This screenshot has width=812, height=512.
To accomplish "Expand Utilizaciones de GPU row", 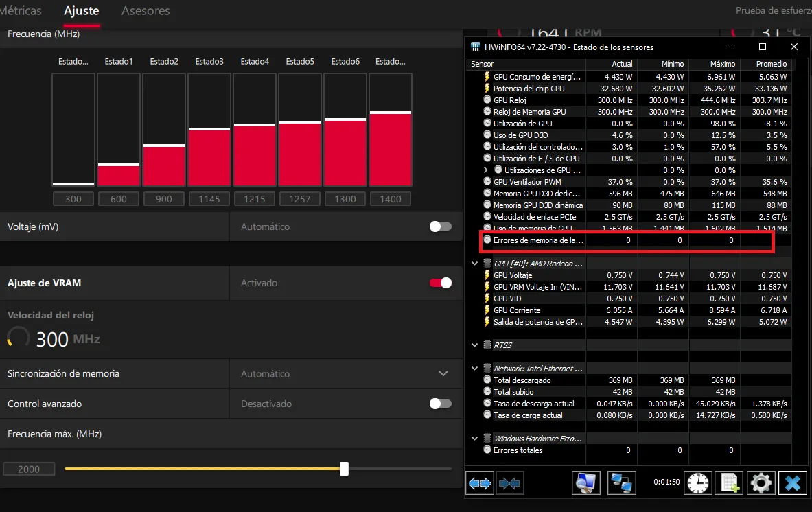I will (x=486, y=170).
